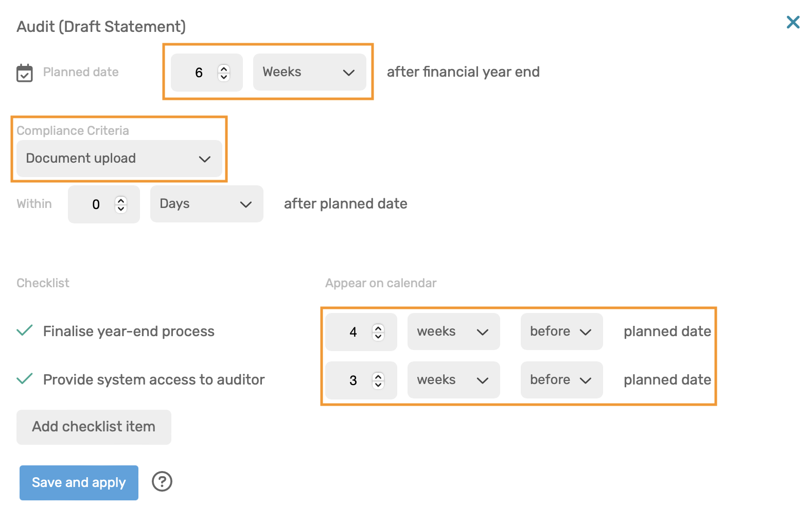Image resolution: width=812 pixels, height=522 pixels.
Task: Click Save and apply button
Action: [79, 483]
